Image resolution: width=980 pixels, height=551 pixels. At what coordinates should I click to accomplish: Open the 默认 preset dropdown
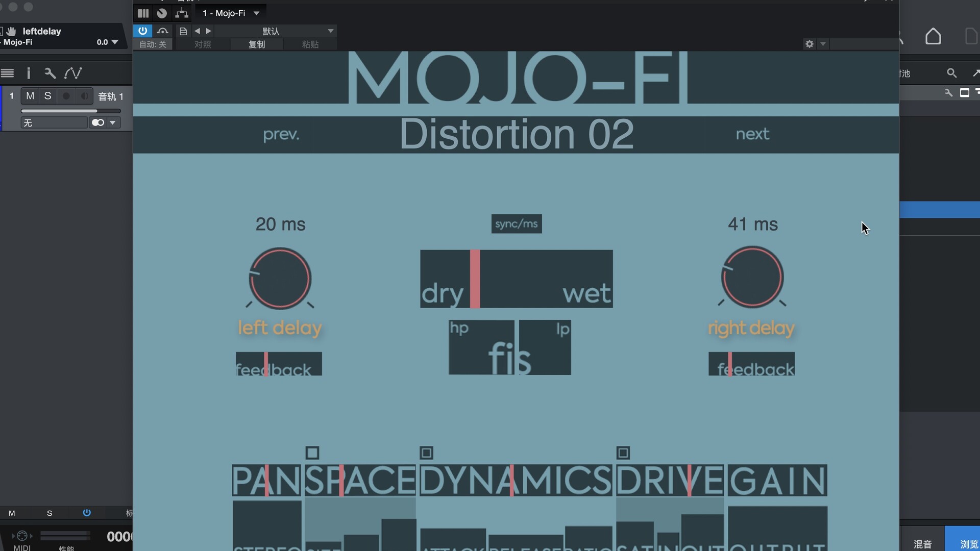click(276, 31)
